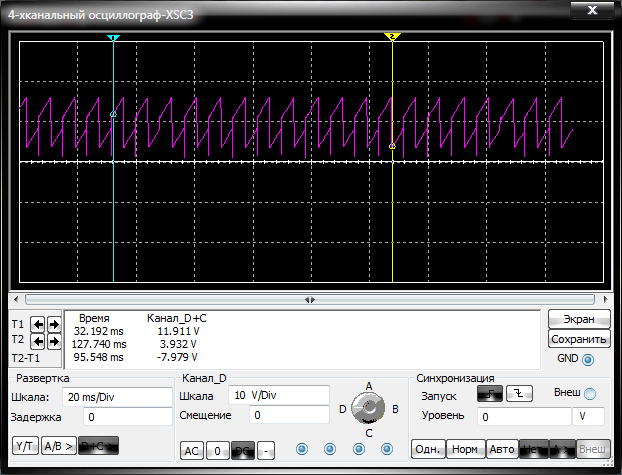The image size is (622, 475).
Task: Select the A/B > display mode button
Action: click(59, 446)
